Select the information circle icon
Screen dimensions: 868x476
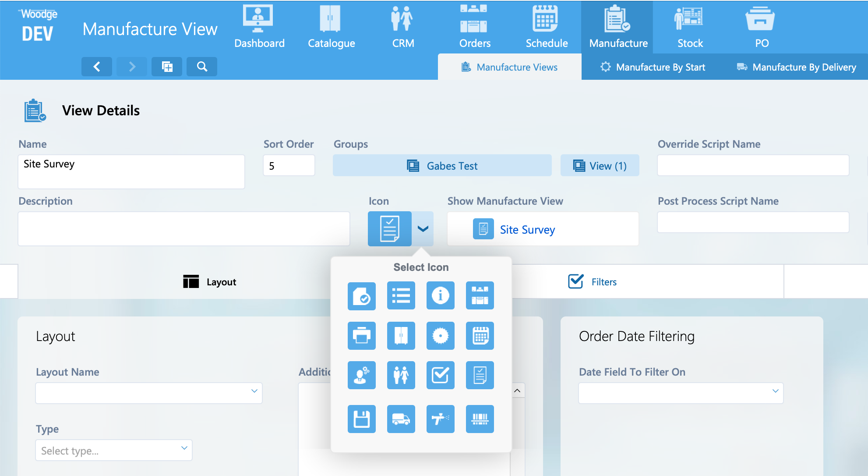[440, 296]
